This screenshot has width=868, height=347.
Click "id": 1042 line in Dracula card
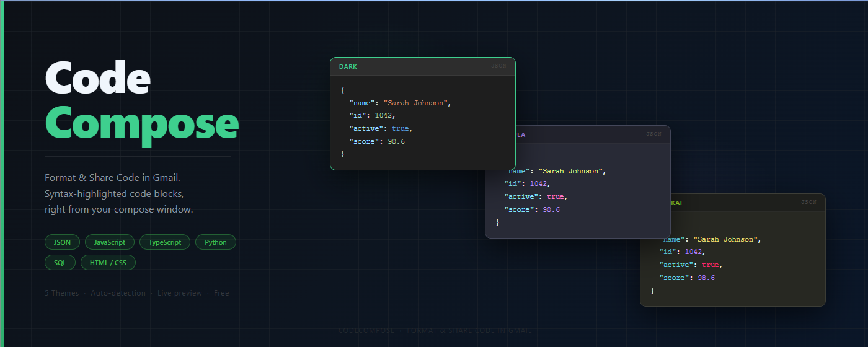pyautogui.click(x=527, y=183)
